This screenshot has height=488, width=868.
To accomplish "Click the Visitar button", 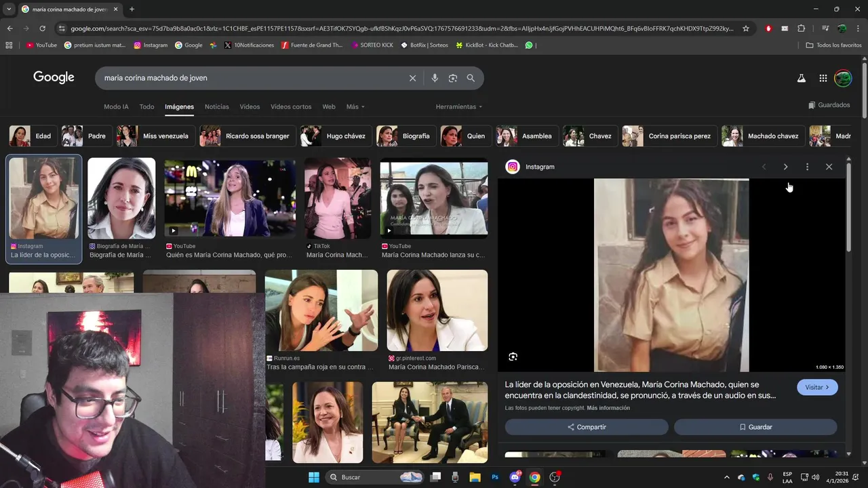I will click(817, 387).
